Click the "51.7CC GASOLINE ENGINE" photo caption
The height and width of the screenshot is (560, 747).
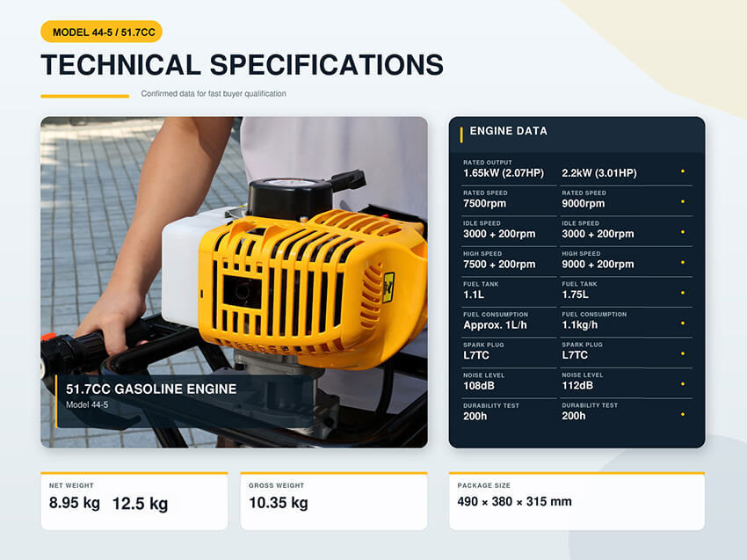pos(151,389)
